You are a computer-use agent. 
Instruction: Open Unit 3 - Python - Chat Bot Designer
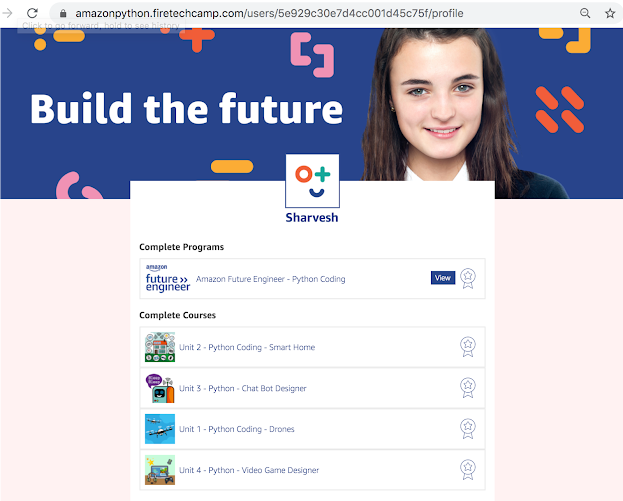242,388
